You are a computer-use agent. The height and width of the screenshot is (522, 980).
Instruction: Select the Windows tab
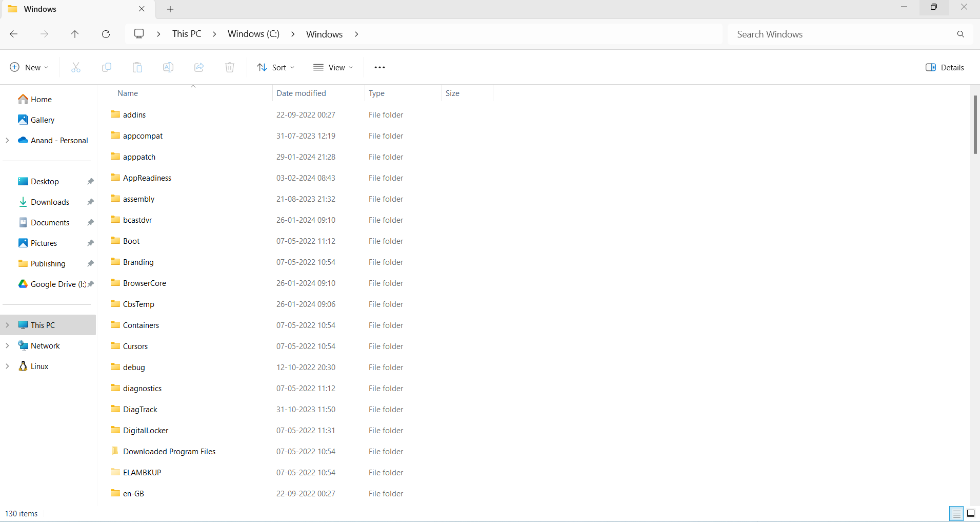point(77,9)
